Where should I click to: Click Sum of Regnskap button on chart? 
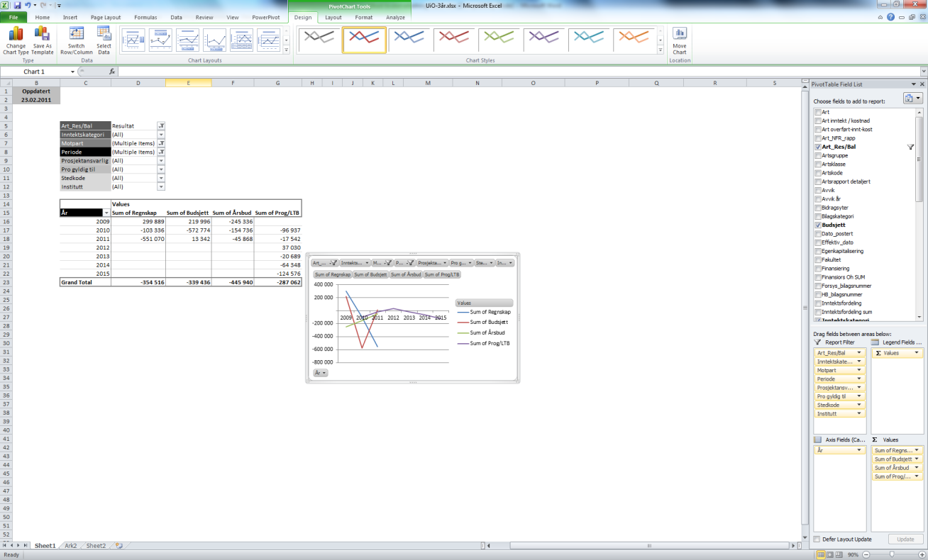333,274
